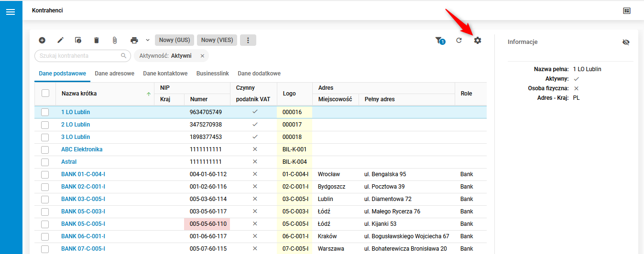Remove the Aktywność: Aktywni filter chip
The height and width of the screenshot is (254, 644).
click(202, 56)
